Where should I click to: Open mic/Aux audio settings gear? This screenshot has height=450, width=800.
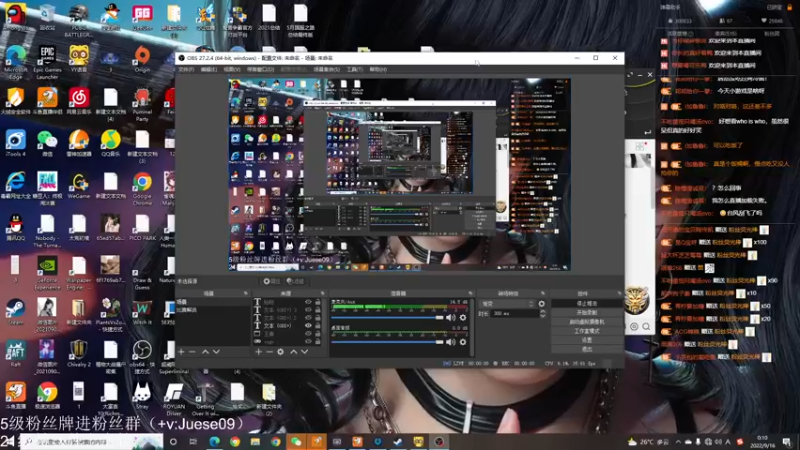[x=463, y=317]
